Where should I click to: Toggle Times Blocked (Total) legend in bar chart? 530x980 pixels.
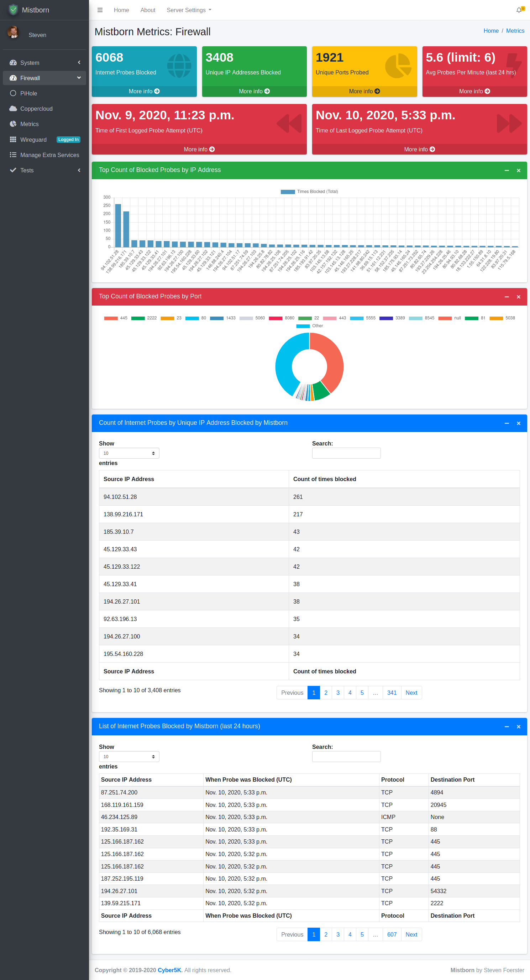(309, 192)
